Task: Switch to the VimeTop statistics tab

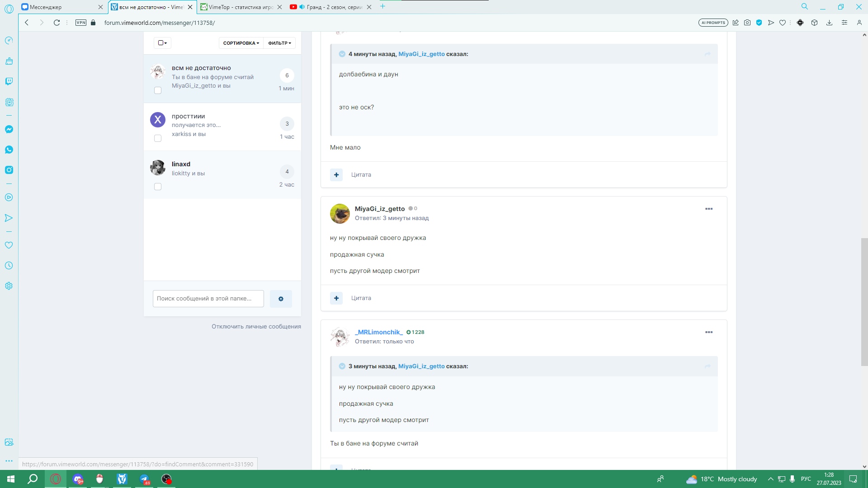Action: pyautogui.click(x=240, y=7)
